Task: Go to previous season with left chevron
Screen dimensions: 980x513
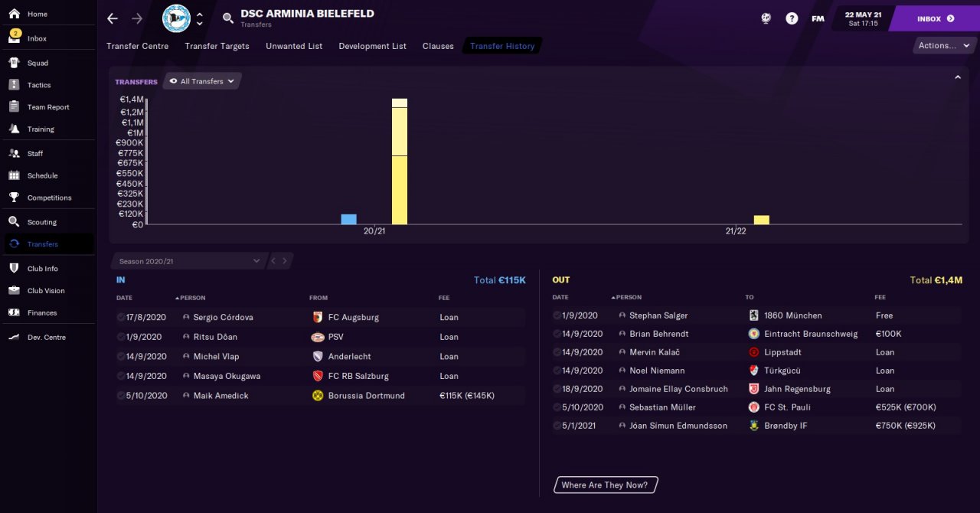Action: [273, 261]
